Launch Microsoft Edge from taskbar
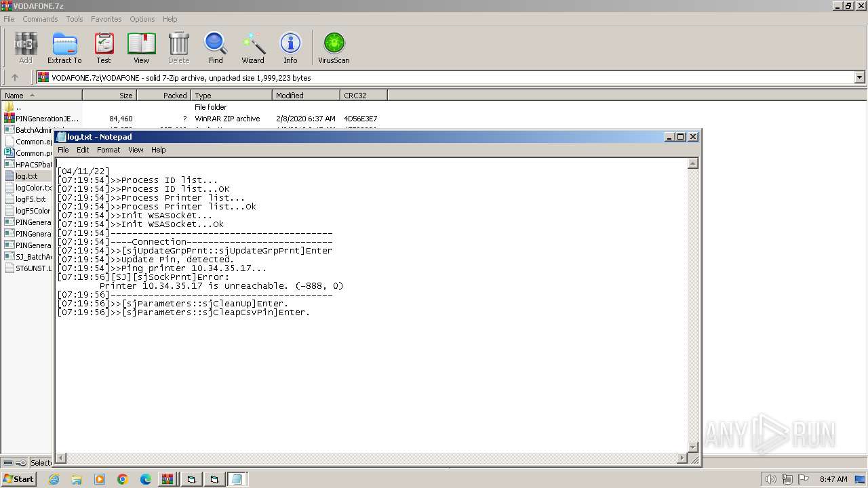 146,479
